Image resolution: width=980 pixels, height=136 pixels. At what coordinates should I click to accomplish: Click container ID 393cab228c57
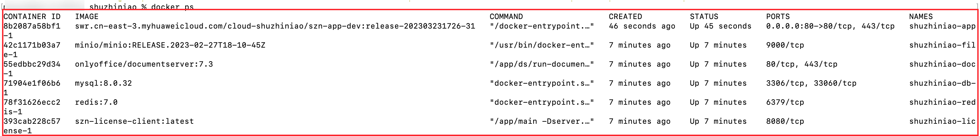pos(32,121)
